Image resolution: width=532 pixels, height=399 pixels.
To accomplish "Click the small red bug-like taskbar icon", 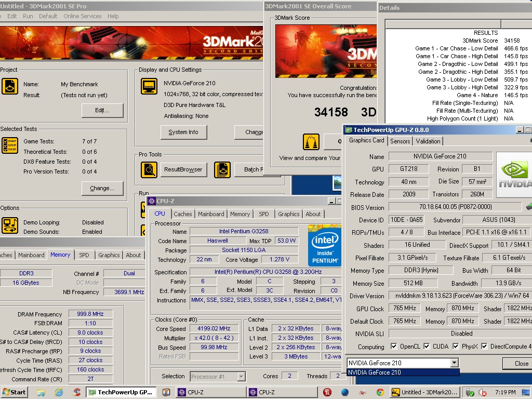I will click(363, 392).
